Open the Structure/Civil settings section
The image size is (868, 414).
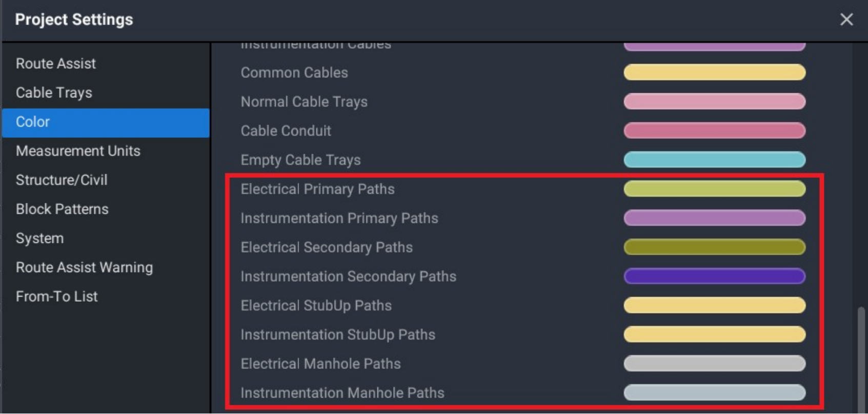pos(62,180)
